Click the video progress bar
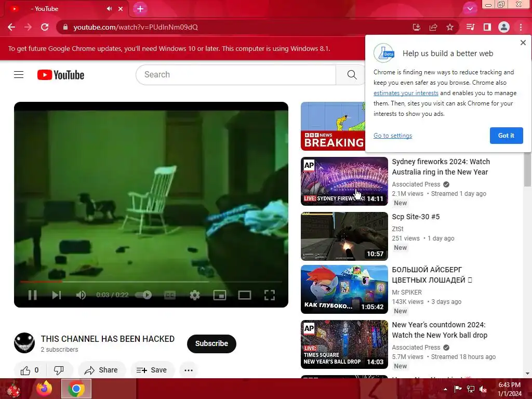Image resolution: width=532 pixels, height=399 pixels. [x=151, y=282]
